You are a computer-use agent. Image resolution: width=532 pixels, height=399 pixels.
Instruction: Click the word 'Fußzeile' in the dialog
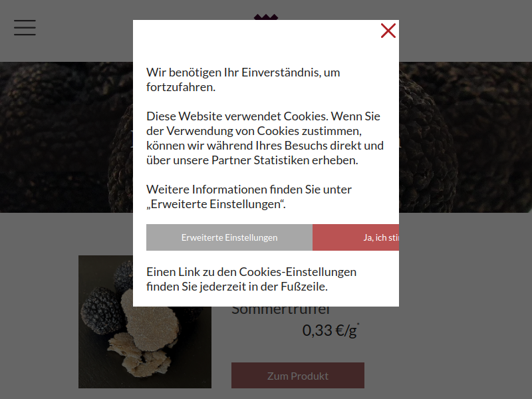(x=304, y=287)
